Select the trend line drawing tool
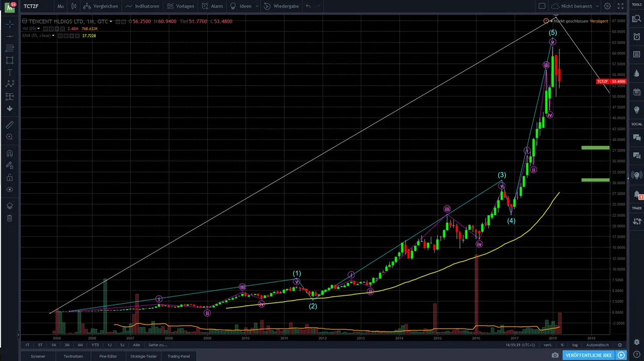Image resolution: width=644 pixels, height=361 pixels. [x=10, y=36]
